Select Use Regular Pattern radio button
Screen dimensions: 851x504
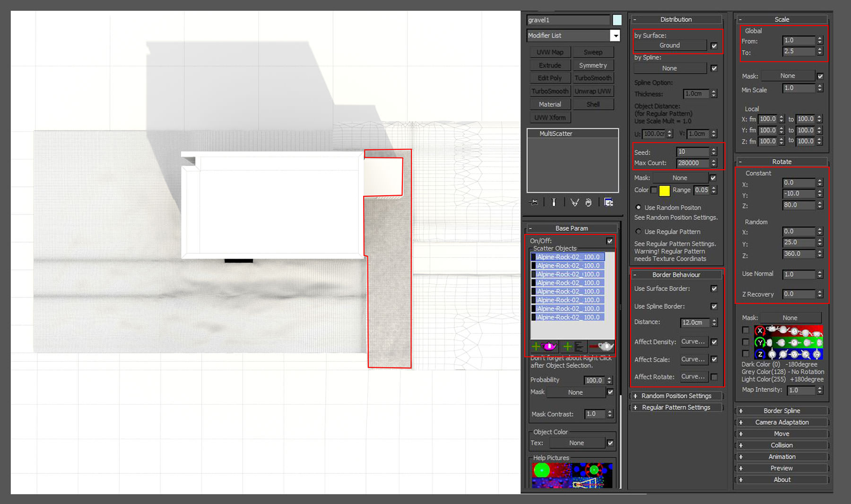coord(639,232)
